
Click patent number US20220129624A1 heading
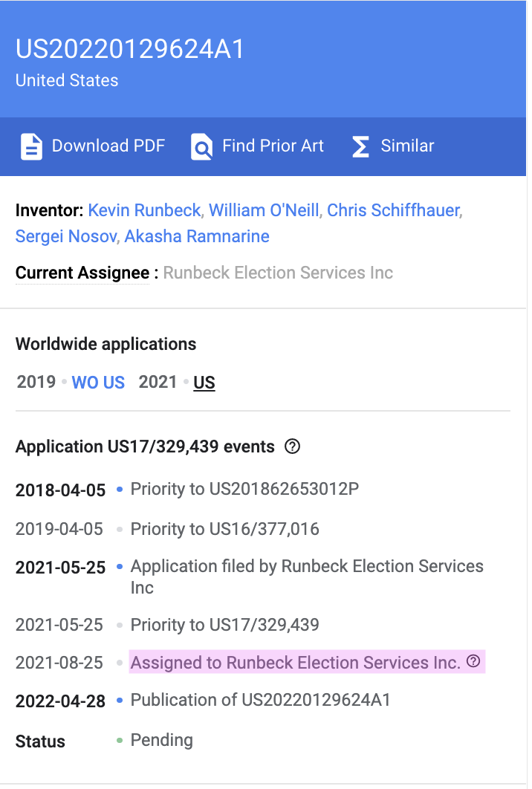[x=130, y=49]
